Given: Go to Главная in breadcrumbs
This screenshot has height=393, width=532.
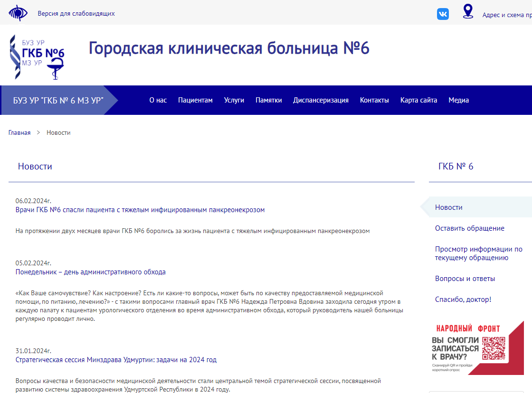Looking at the screenshot, I should (19, 132).
